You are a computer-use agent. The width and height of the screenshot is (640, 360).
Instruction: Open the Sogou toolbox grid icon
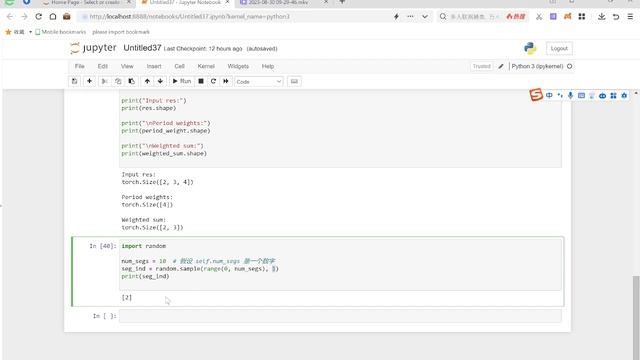pyautogui.click(x=613, y=95)
